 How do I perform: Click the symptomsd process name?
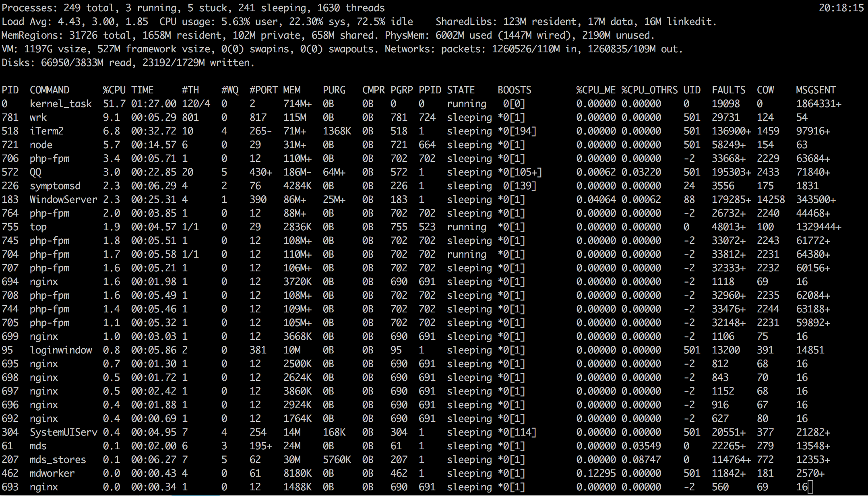click(x=55, y=186)
